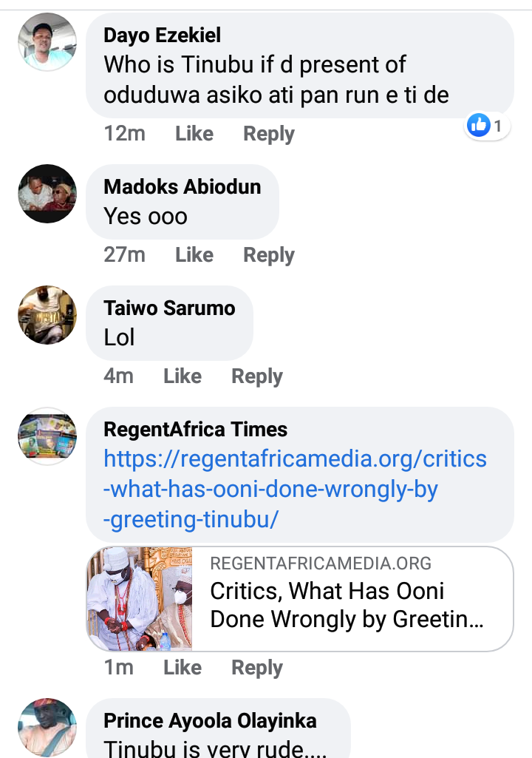Tap Taiwo Sarumo's avatar
Viewport: 532px width, 758px height.
[47, 314]
